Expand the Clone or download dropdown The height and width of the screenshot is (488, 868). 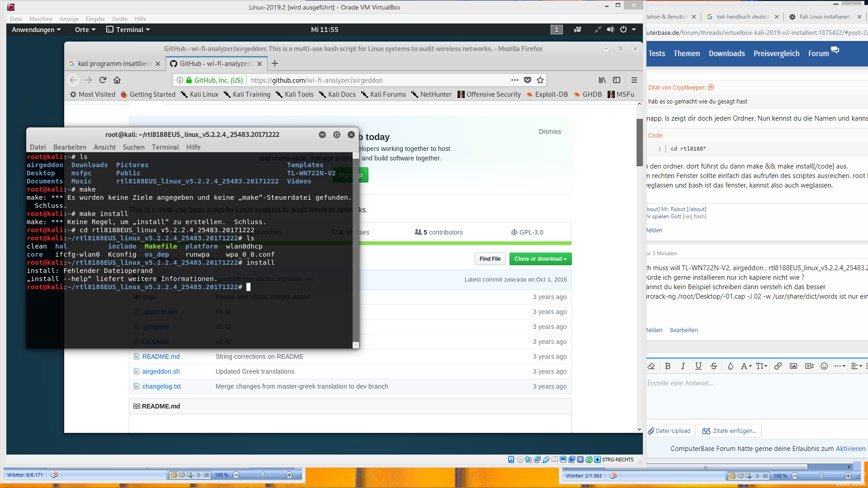(x=540, y=259)
